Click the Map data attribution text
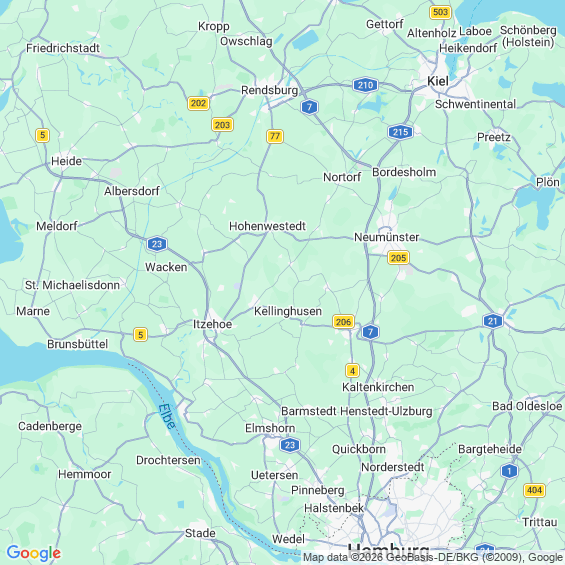 pos(433,557)
